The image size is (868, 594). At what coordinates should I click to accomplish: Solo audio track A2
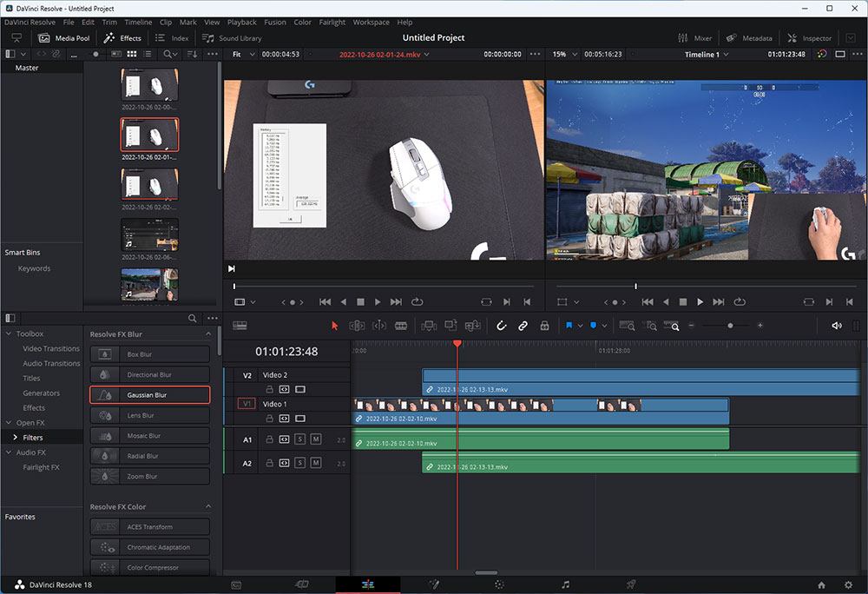(299, 464)
